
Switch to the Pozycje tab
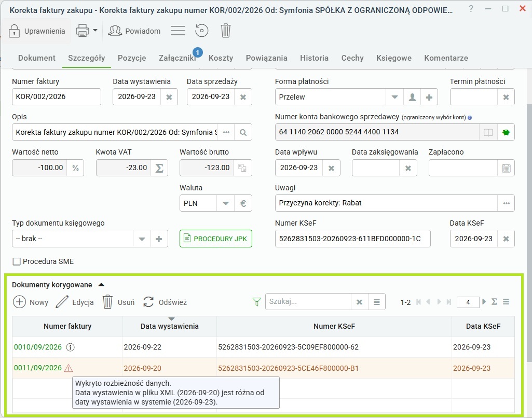132,58
